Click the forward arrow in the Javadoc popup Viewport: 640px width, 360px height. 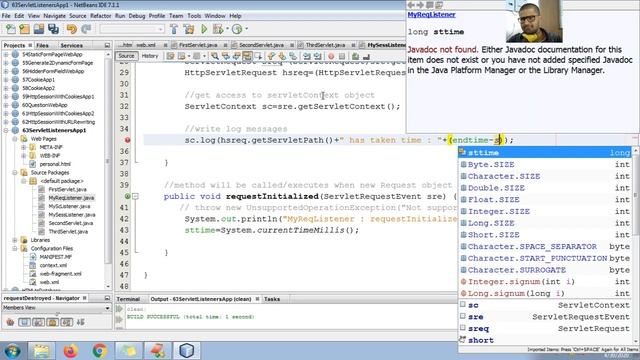420,5
